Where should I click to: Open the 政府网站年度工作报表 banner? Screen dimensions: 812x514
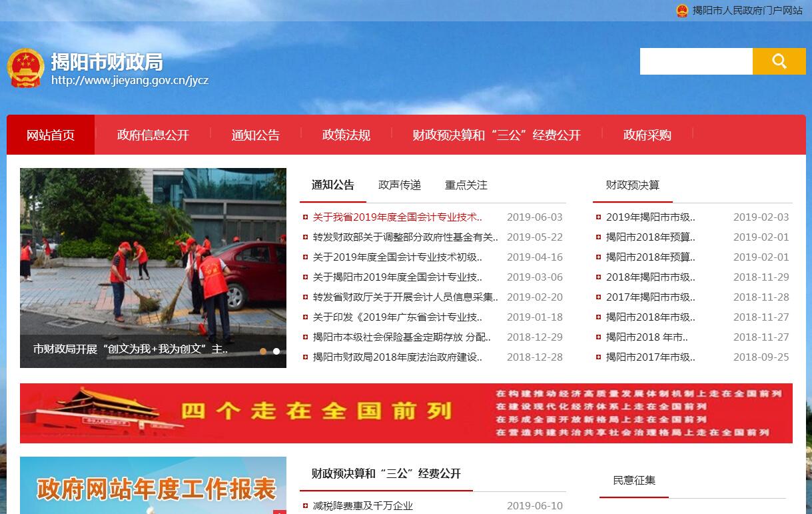[153, 488]
